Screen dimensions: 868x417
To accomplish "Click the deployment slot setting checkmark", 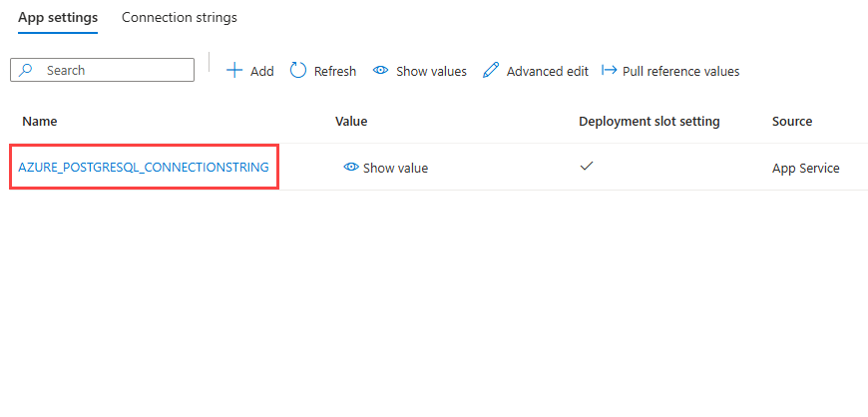I will 587,167.
